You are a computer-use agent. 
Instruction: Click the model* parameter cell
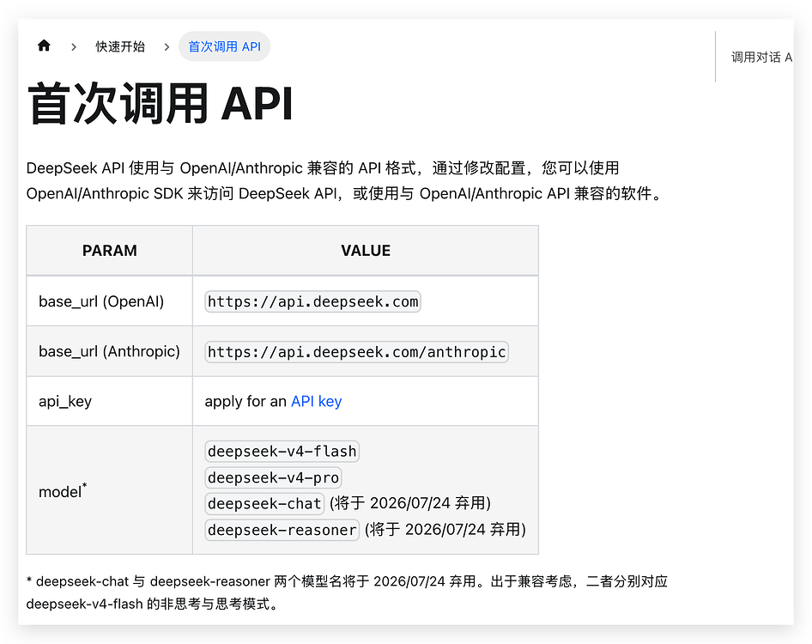coord(109,490)
